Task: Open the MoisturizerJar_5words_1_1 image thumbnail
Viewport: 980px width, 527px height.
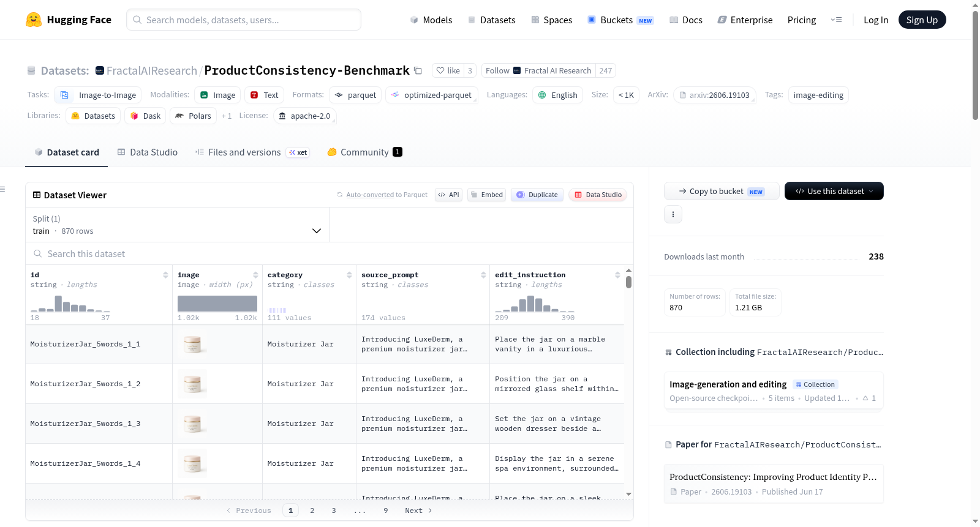Action: point(192,344)
